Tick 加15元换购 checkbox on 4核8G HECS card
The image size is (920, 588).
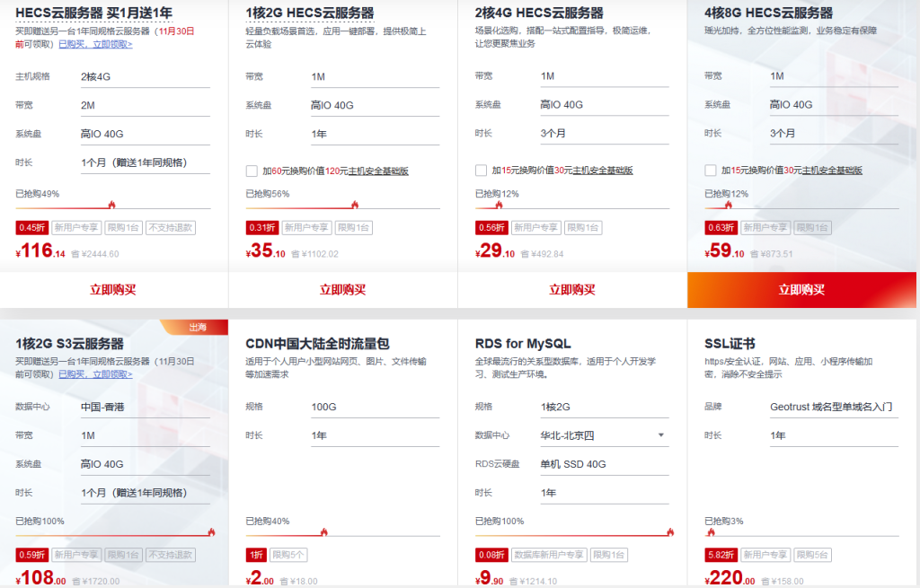tap(711, 171)
